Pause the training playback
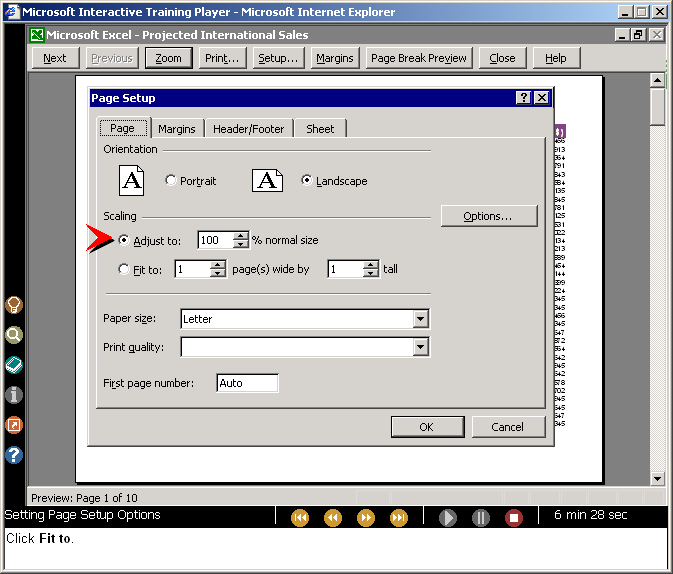 pos(481,517)
